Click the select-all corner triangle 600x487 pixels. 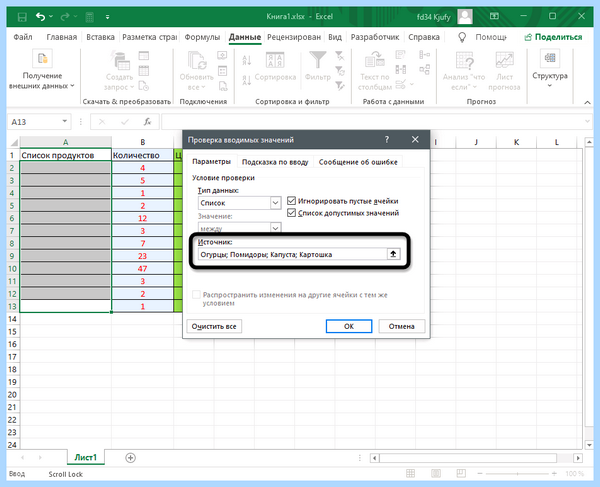(x=14, y=143)
